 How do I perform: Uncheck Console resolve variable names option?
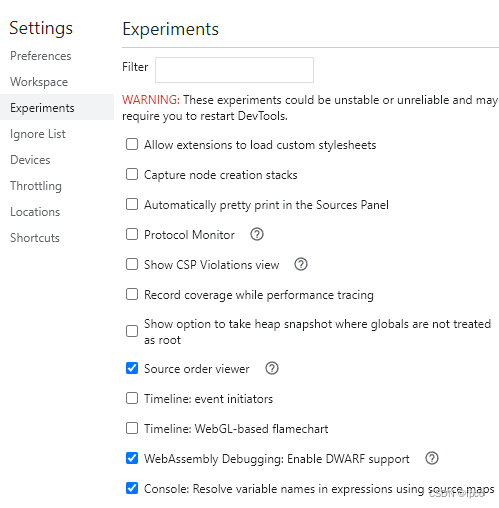[x=132, y=488]
